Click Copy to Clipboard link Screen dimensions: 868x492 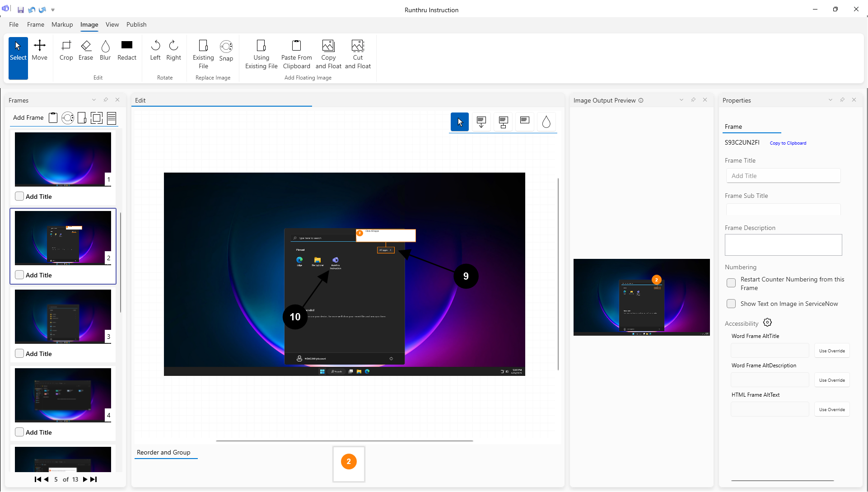pos(788,143)
